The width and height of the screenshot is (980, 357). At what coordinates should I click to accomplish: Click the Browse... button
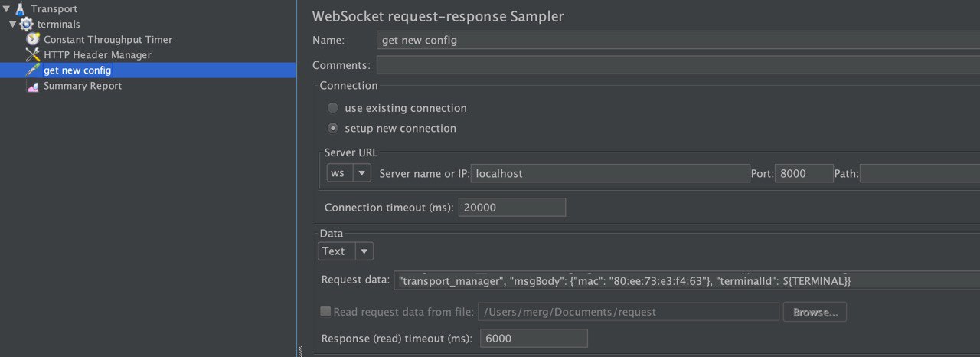(815, 312)
